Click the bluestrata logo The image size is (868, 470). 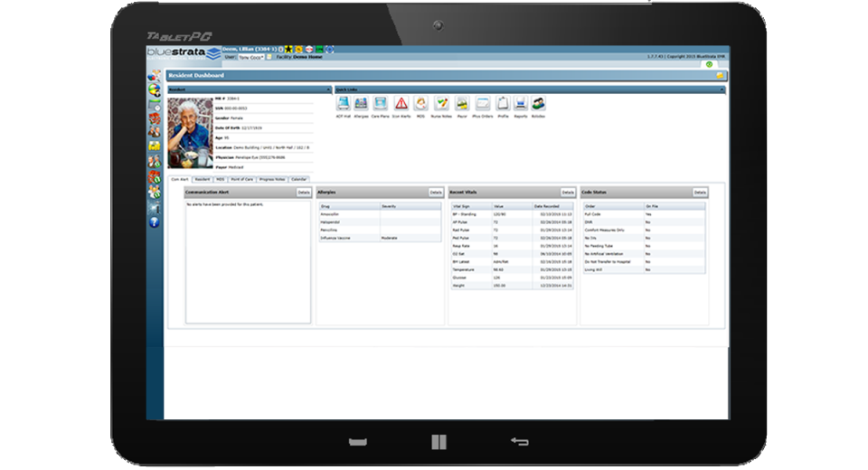pos(184,52)
